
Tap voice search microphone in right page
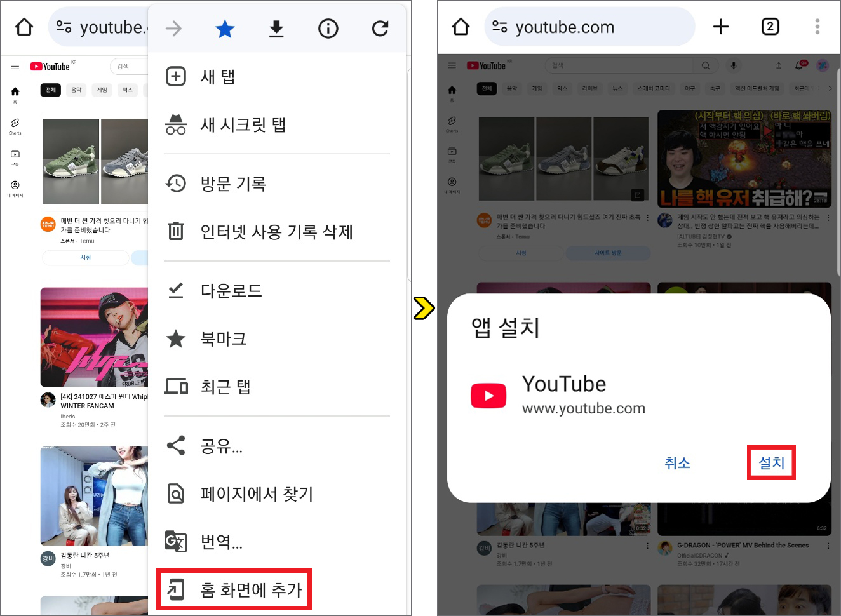click(734, 65)
